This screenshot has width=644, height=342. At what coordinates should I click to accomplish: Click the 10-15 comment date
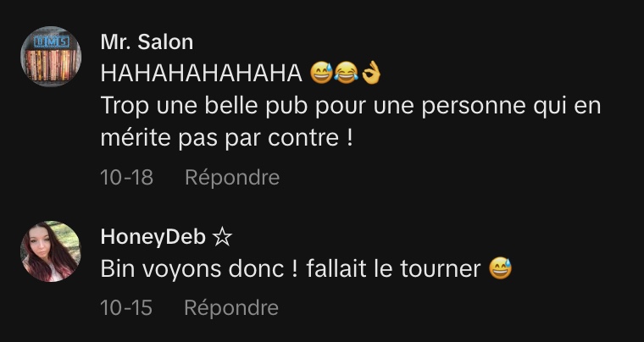point(126,307)
